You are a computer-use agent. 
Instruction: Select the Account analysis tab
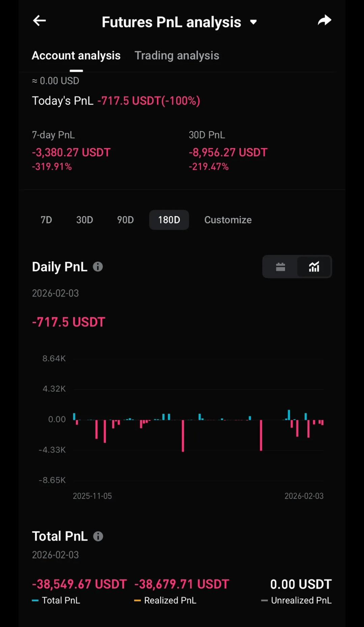click(x=76, y=55)
